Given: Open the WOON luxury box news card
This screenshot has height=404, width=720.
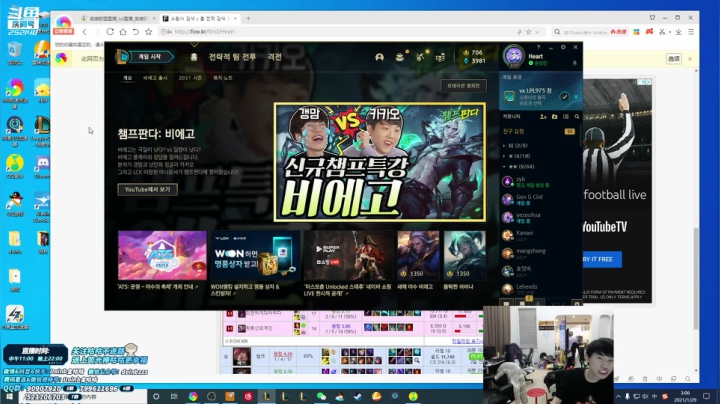Looking at the screenshot, I should [255, 255].
